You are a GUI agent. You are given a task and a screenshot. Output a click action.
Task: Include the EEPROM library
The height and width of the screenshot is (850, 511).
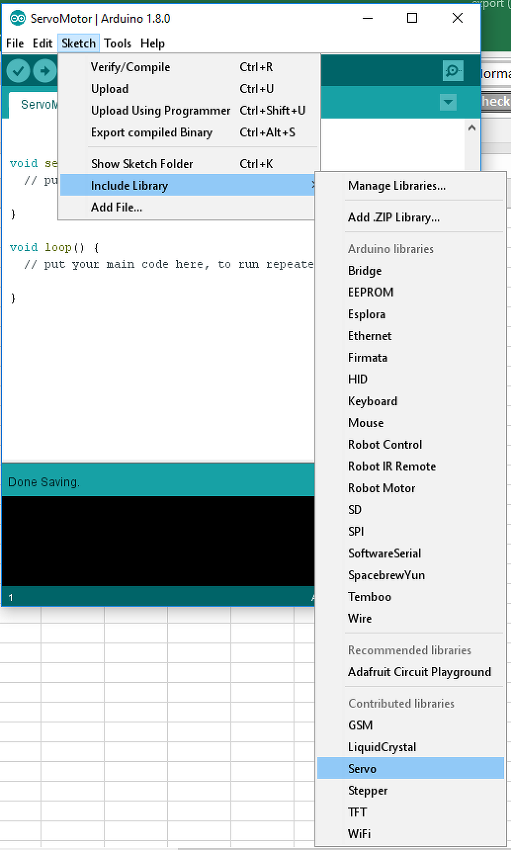pos(410,292)
